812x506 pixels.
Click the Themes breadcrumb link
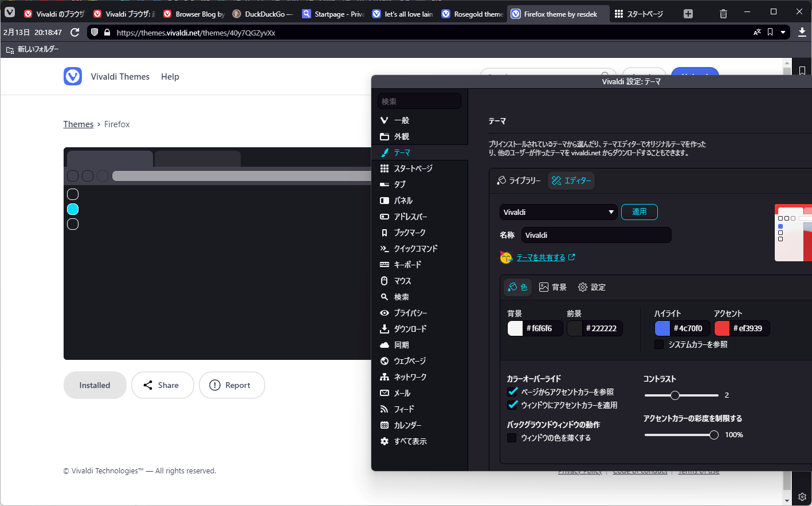coord(79,124)
